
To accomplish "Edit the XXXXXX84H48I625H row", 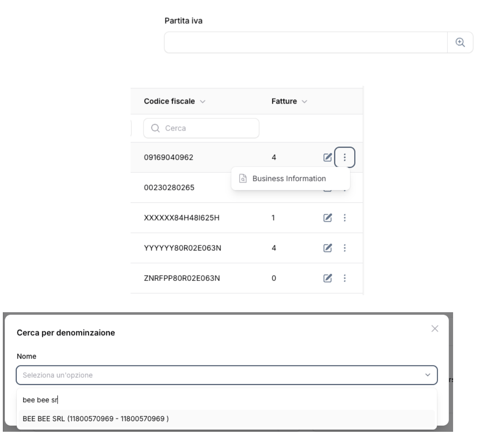I will click(327, 218).
